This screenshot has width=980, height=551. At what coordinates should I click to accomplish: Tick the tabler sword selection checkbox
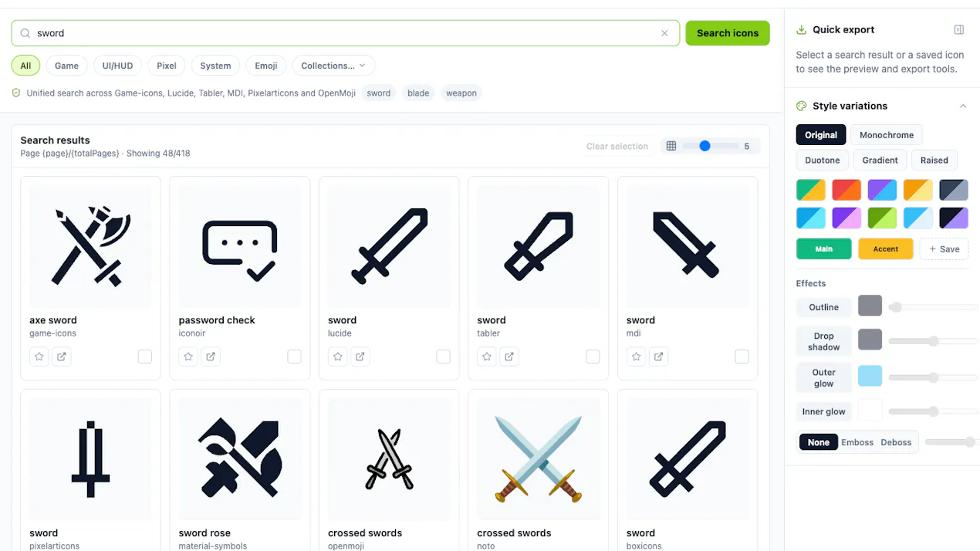(x=593, y=357)
